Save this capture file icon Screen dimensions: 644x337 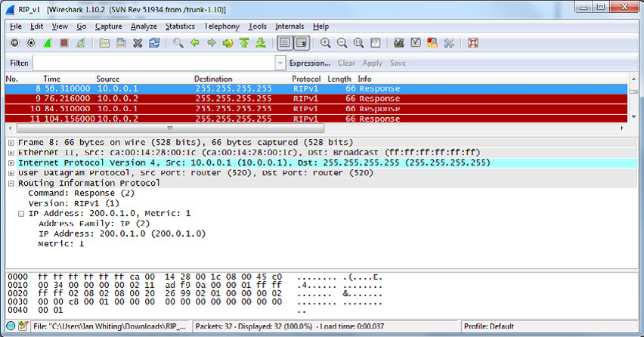pyautogui.click(x=121, y=42)
